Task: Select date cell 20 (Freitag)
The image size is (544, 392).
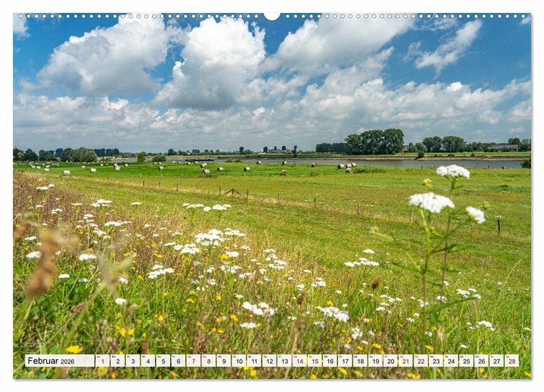Action: (390, 361)
